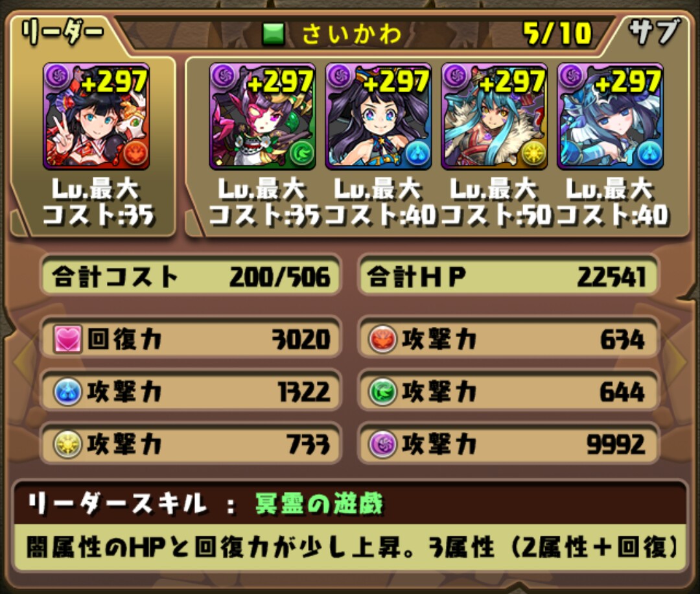This screenshot has width=700, height=594.
Task: Click team name さいかわ
Action: pyautogui.click(x=352, y=34)
